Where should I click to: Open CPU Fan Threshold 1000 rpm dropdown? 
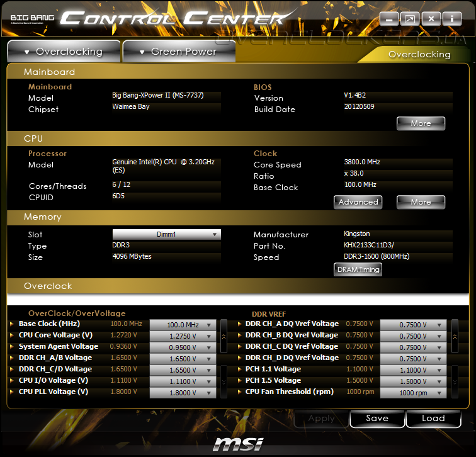[413, 393]
